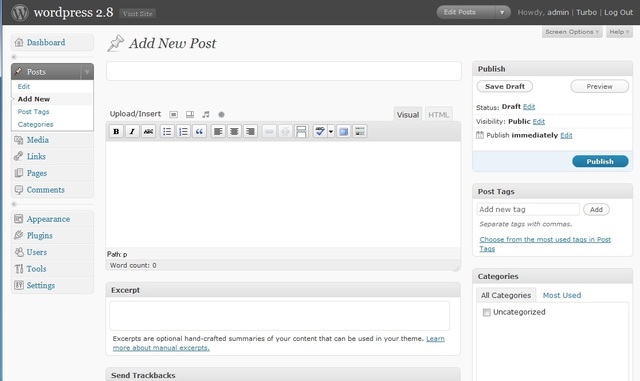Viewport: 640px width, 381px height.
Task: Click the Save Draft button
Action: [504, 87]
